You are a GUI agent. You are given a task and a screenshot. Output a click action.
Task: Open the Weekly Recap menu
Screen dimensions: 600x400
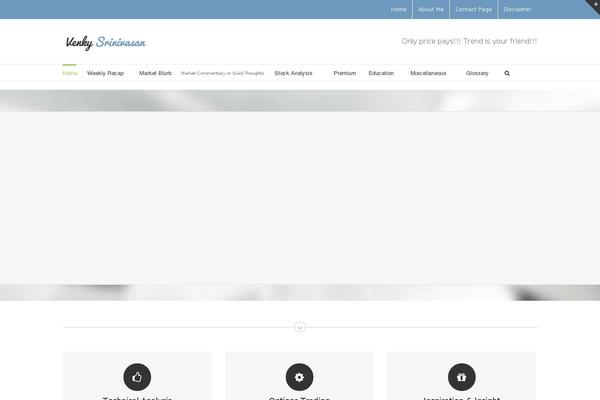pyautogui.click(x=105, y=73)
